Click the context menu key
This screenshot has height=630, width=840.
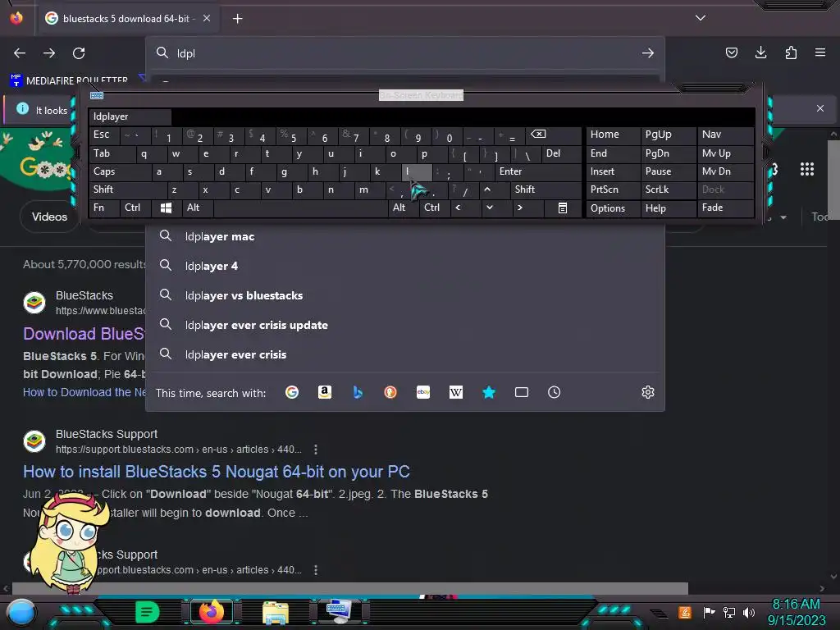(x=563, y=208)
